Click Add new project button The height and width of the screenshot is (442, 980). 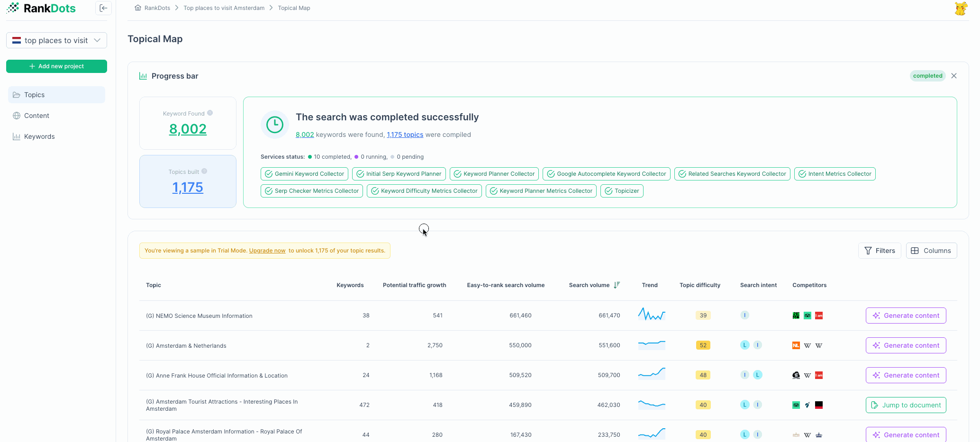point(56,66)
